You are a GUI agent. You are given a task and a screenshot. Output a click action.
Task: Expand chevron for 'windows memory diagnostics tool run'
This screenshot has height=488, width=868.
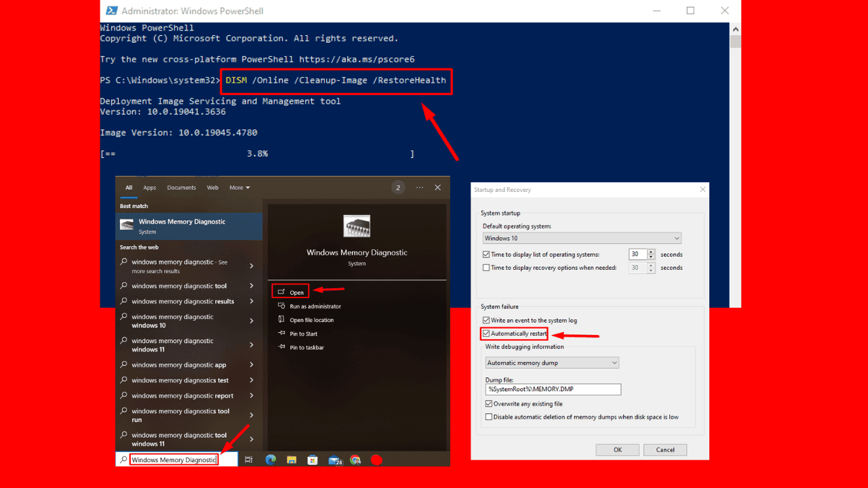tap(252, 415)
